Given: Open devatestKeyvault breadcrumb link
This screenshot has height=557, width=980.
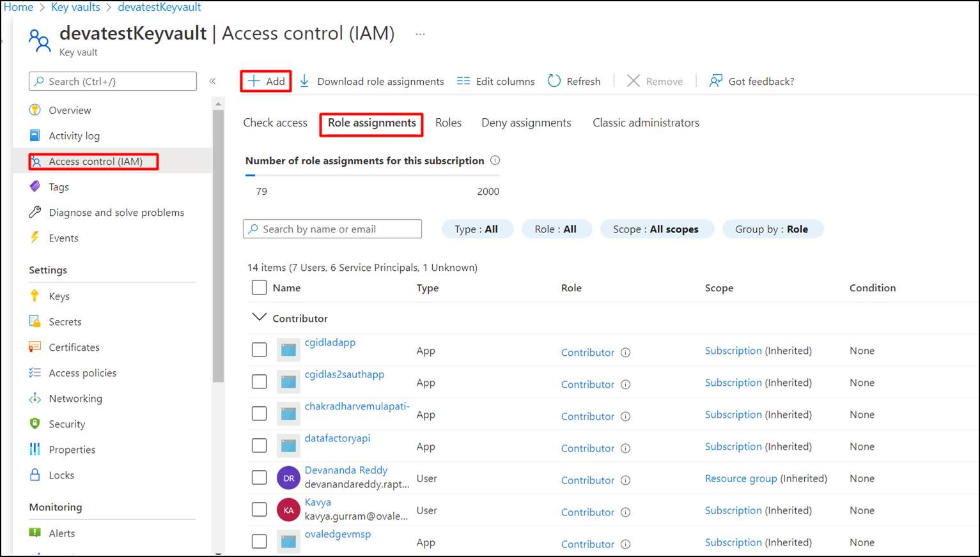Looking at the screenshot, I should point(159,7).
